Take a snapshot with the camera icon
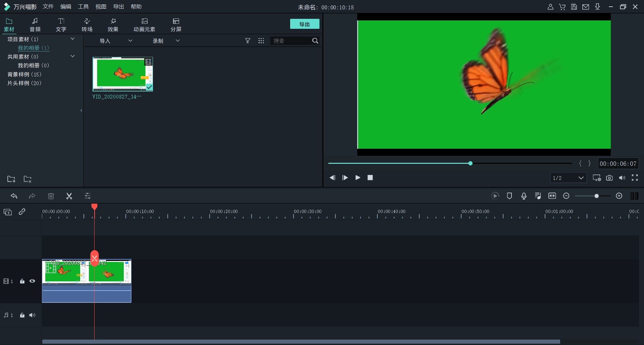Image resolution: width=644 pixels, height=345 pixels. (609, 178)
